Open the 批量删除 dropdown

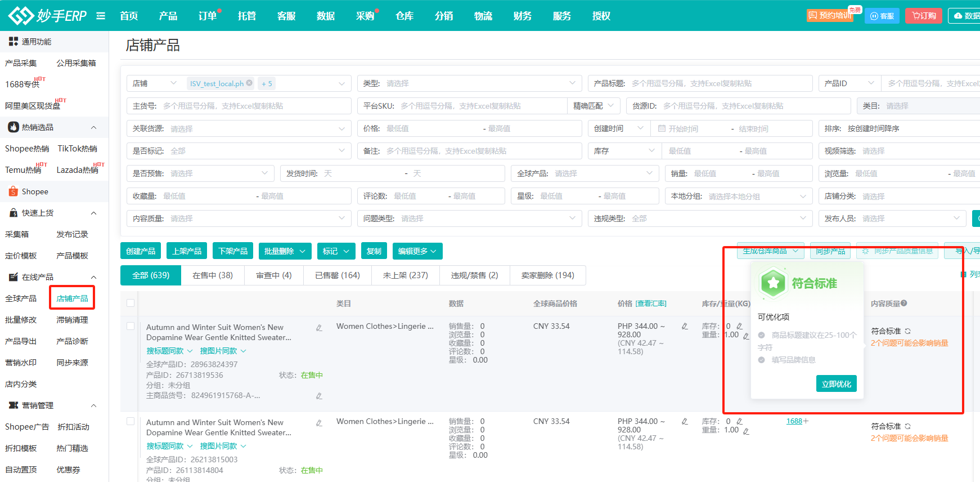pos(285,251)
